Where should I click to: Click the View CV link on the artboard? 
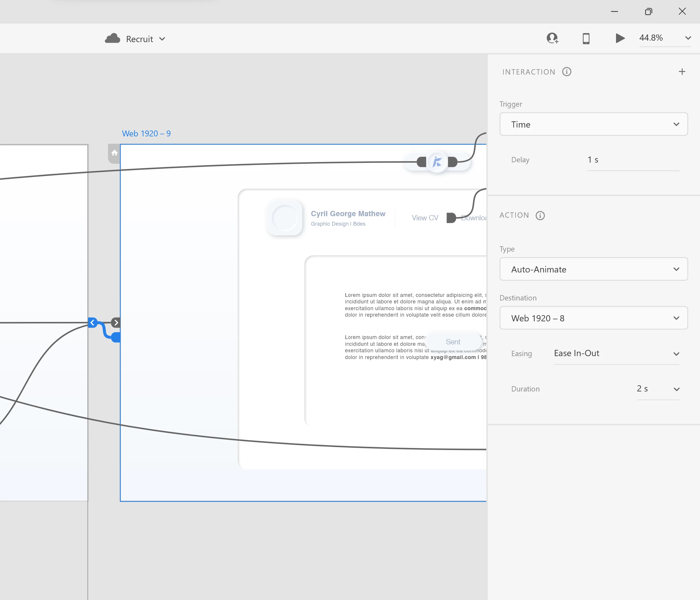coord(425,218)
